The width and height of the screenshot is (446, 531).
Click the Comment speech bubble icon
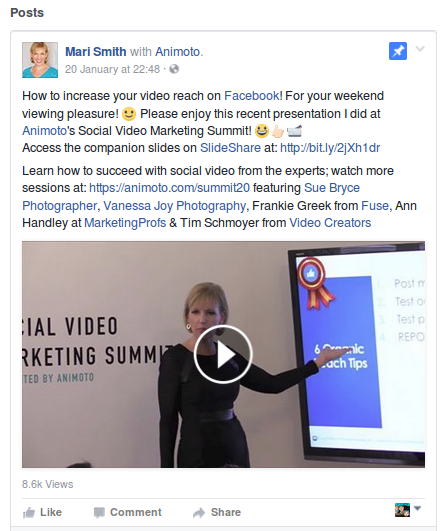pos(99,513)
